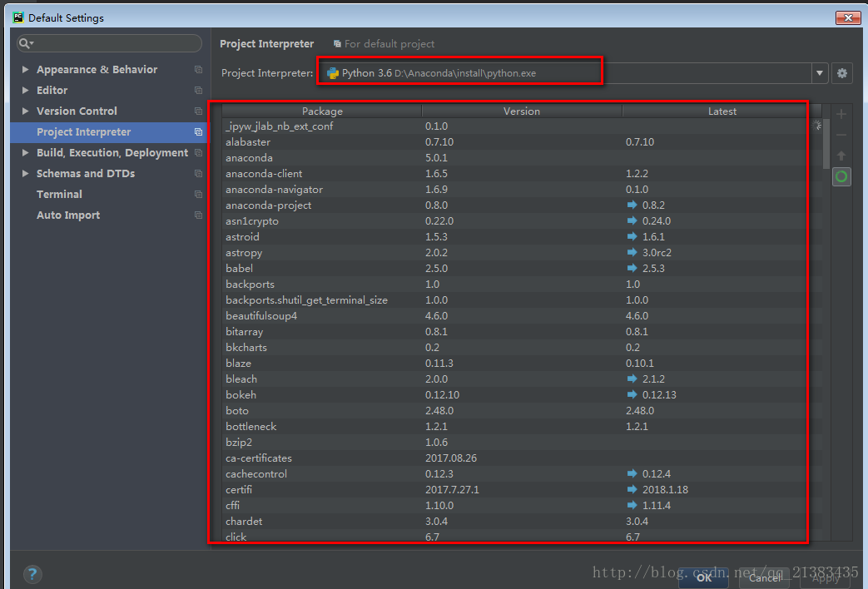Select the bottleneck package row
This screenshot has height=589, width=868.
coord(522,426)
